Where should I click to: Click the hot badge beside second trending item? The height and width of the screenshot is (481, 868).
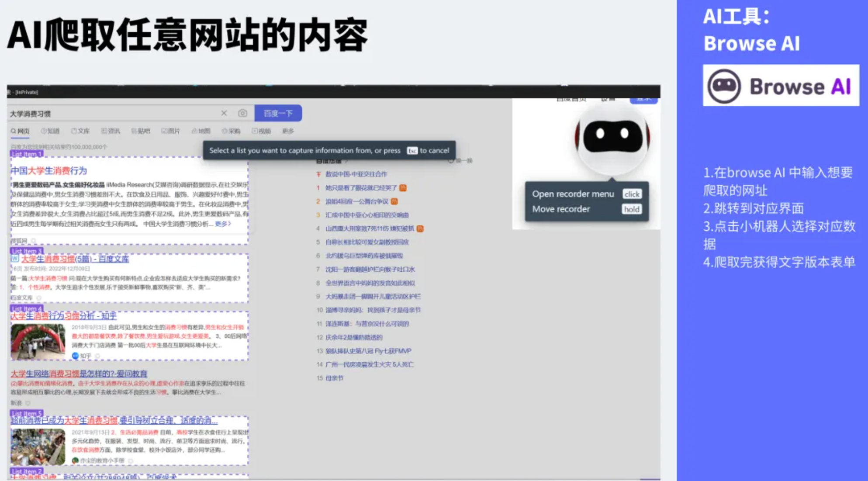tap(394, 201)
